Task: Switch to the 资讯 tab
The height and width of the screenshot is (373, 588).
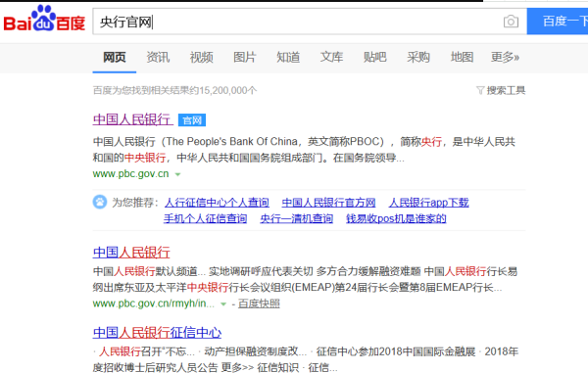Action: [x=158, y=58]
